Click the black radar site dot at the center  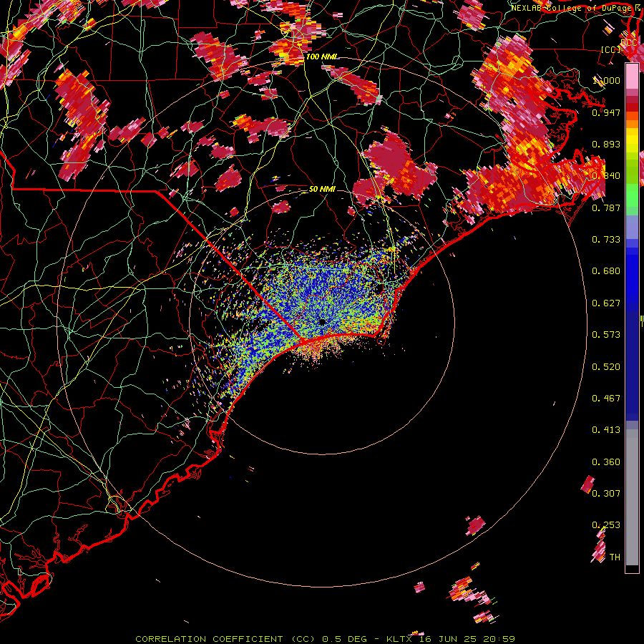coord(323,321)
